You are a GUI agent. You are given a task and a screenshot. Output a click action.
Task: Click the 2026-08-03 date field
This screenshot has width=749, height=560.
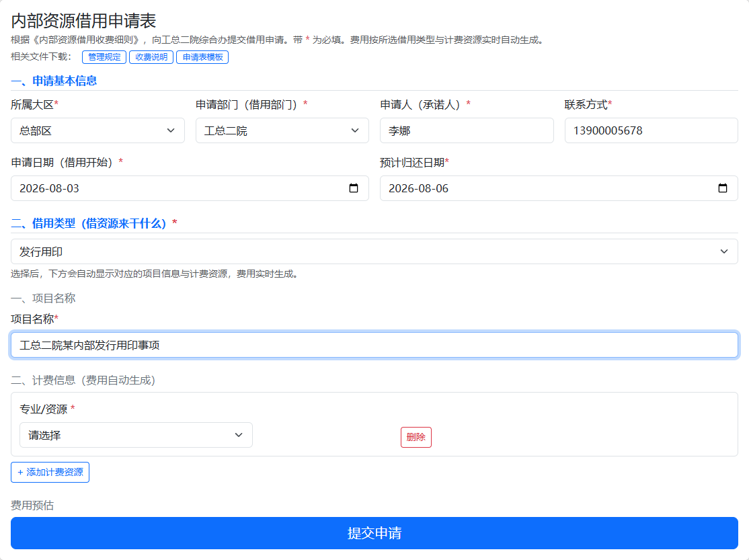(x=190, y=188)
